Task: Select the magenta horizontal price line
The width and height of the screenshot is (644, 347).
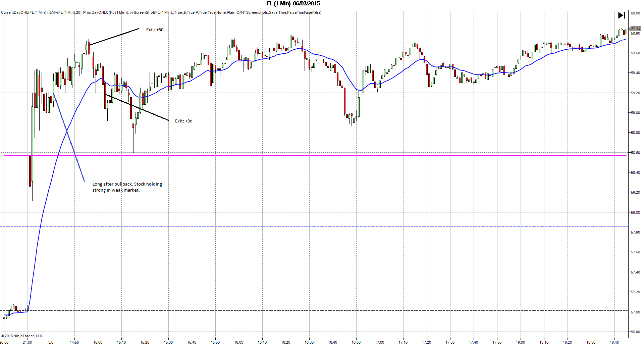Action: 315,155
